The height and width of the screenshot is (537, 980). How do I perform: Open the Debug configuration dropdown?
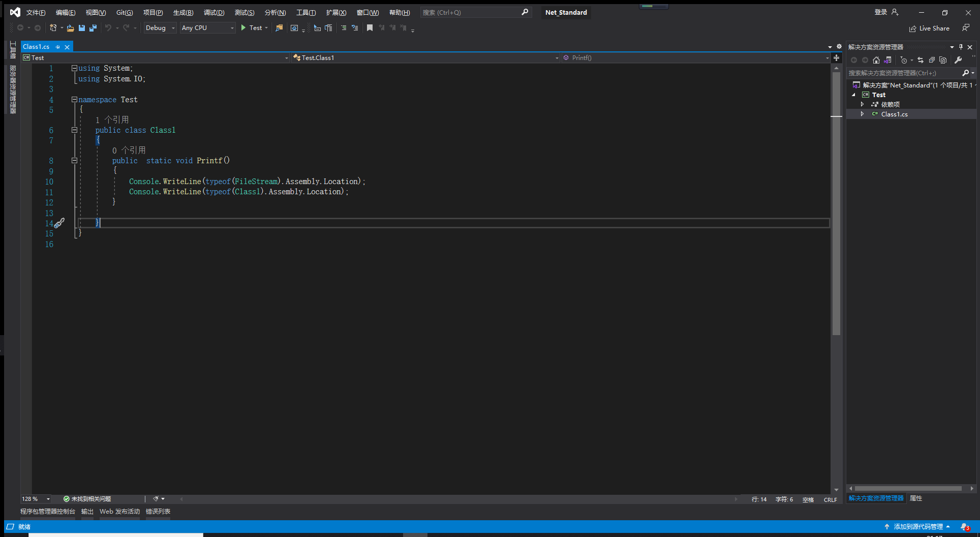point(160,28)
